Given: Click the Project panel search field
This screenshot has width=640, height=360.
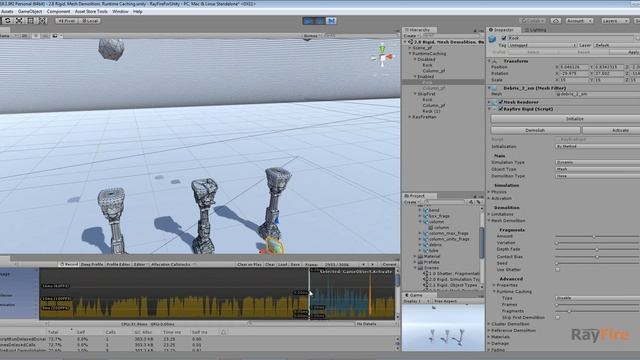Looking at the screenshot, I should 445,202.
